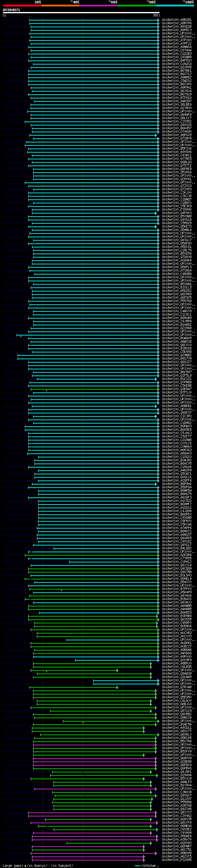Select the UniRef100_B9PW03 label

(x=177, y=426)
